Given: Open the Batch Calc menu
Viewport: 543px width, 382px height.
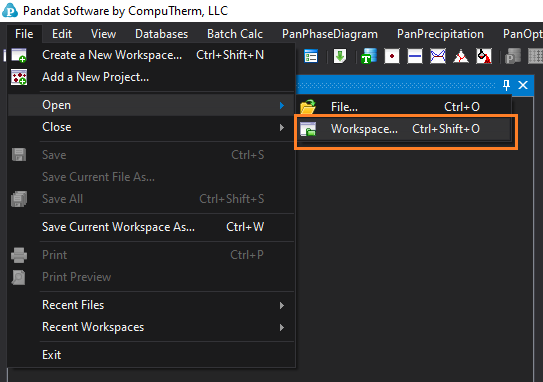Looking at the screenshot, I should (235, 34).
